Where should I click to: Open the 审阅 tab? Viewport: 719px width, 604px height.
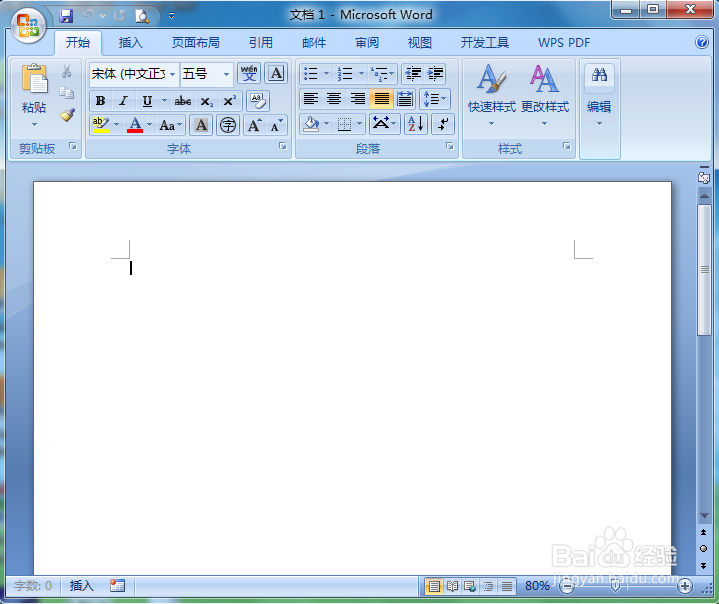coord(367,43)
